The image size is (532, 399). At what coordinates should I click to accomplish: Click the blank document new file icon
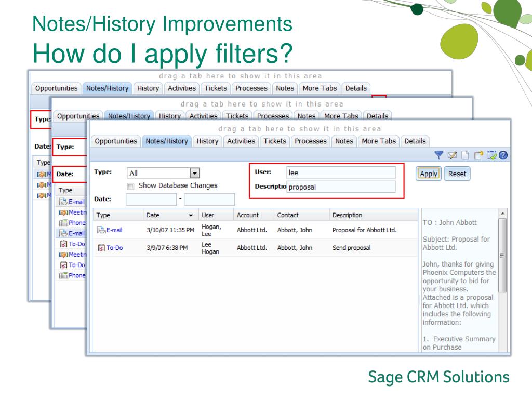(465, 155)
